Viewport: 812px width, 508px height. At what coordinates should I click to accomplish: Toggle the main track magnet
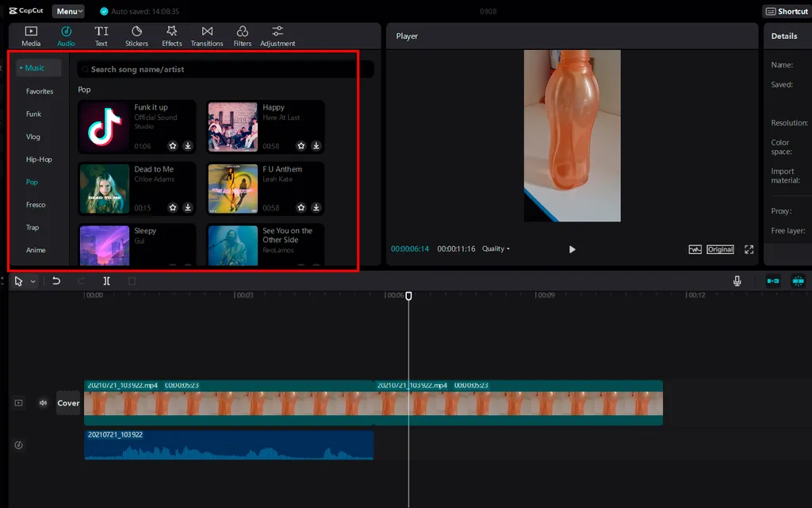(772, 281)
